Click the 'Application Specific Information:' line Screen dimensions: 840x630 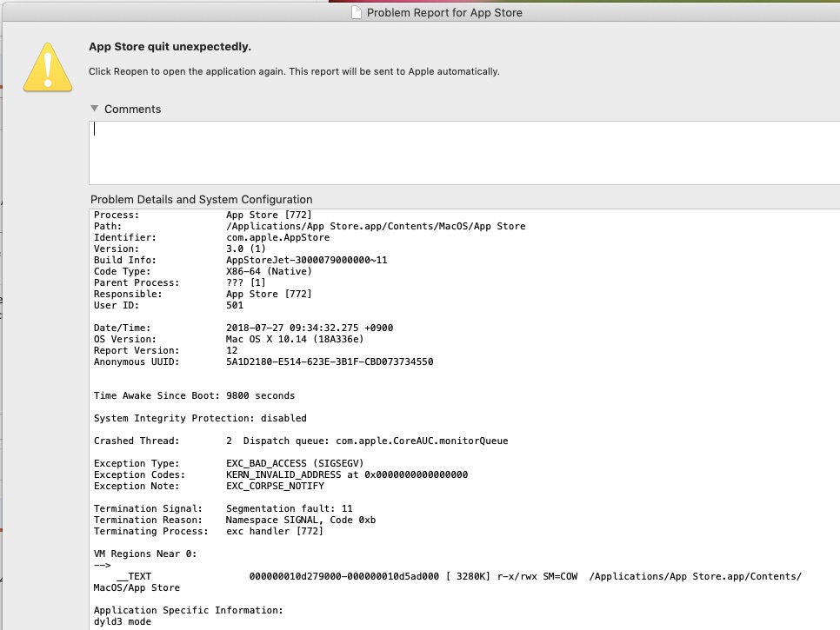[188, 610]
